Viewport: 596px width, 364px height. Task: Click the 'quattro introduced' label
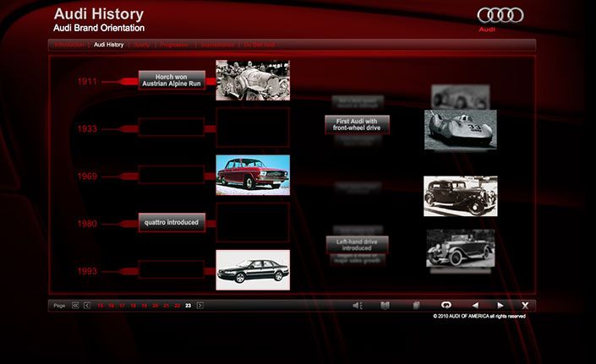tap(172, 222)
